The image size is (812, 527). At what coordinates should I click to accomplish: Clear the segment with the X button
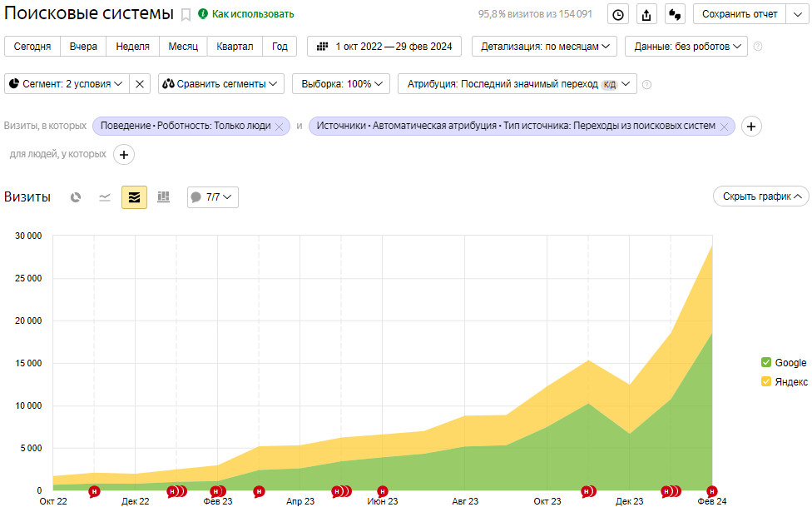tap(140, 84)
